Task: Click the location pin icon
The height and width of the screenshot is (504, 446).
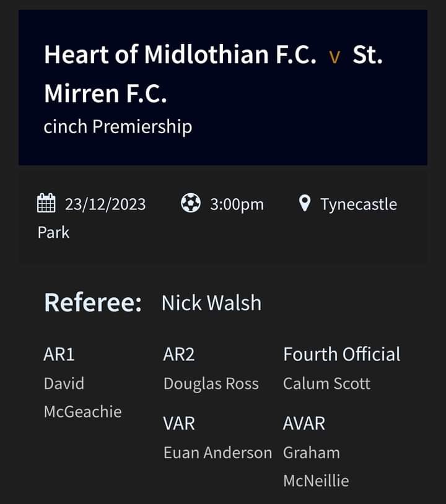Action: [305, 203]
